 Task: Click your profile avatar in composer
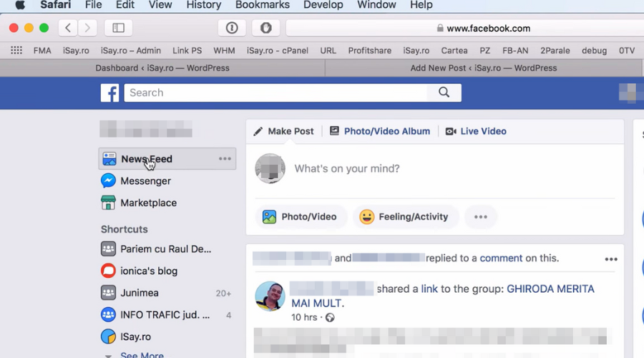click(270, 168)
